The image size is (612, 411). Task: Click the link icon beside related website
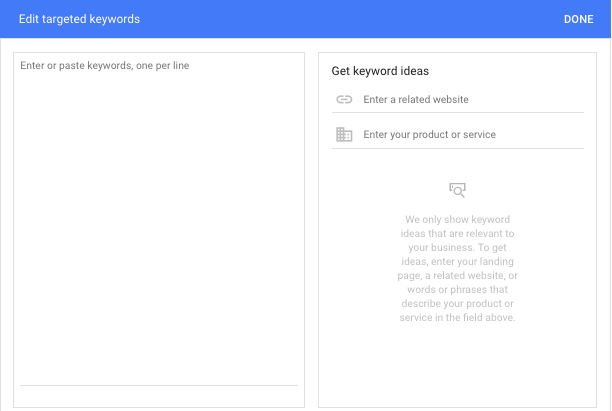tap(344, 100)
